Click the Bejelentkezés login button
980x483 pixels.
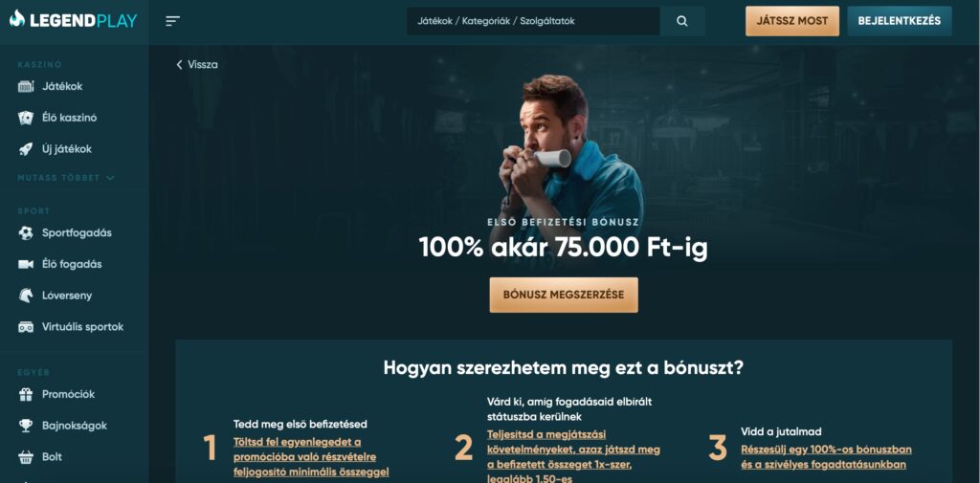click(900, 21)
